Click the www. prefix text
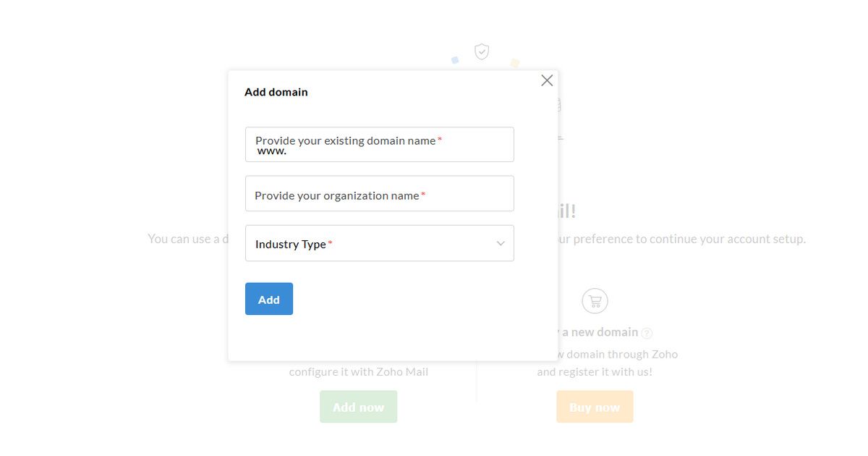 (272, 151)
